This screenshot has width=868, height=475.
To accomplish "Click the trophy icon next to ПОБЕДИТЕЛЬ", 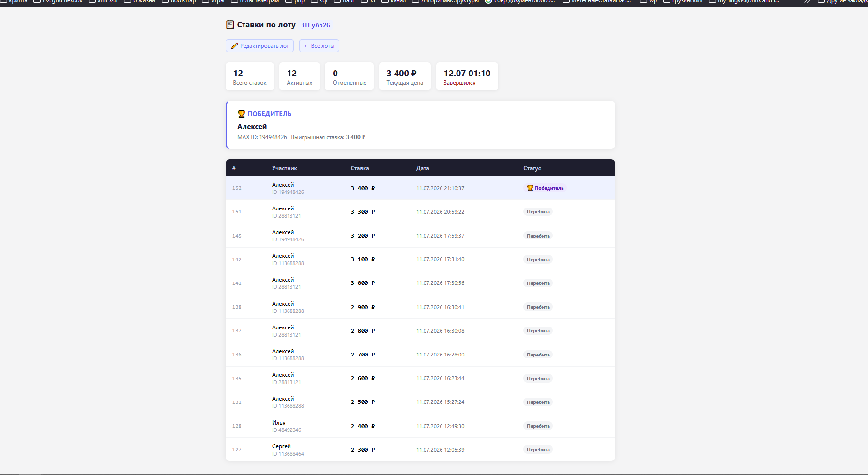I will click(x=241, y=114).
